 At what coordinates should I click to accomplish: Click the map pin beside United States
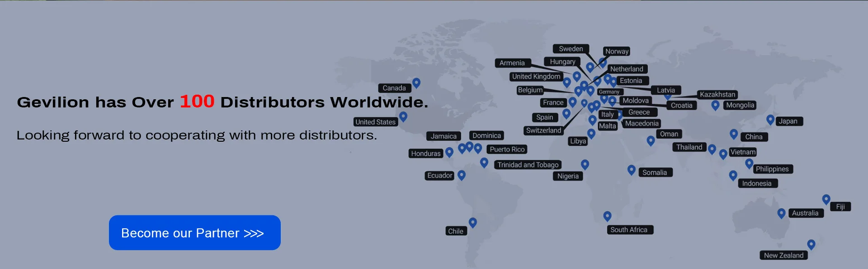[403, 117]
